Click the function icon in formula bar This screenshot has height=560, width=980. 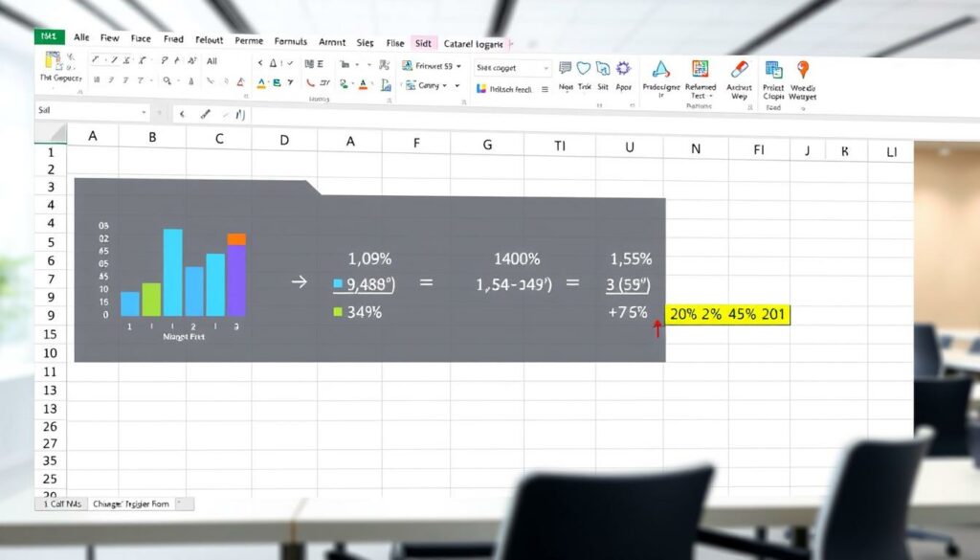coord(240,114)
